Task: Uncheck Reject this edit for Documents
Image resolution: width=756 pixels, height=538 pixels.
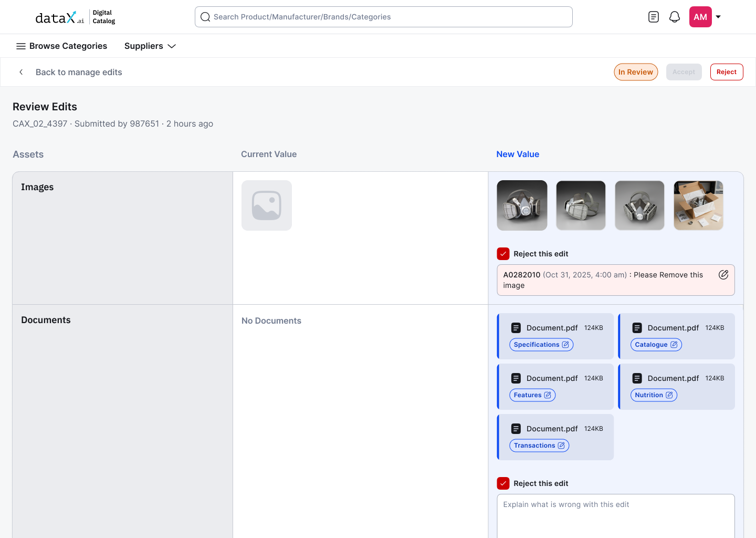Action: (503, 483)
